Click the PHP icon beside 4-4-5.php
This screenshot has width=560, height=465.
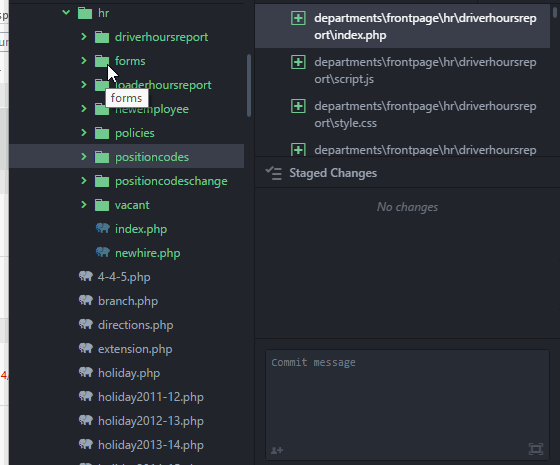click(86, 276)
